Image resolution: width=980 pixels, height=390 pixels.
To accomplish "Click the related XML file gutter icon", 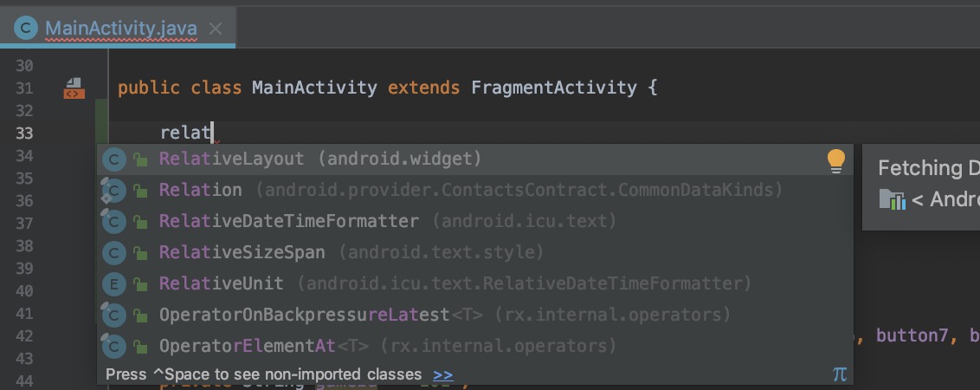I will click(74, 88).
